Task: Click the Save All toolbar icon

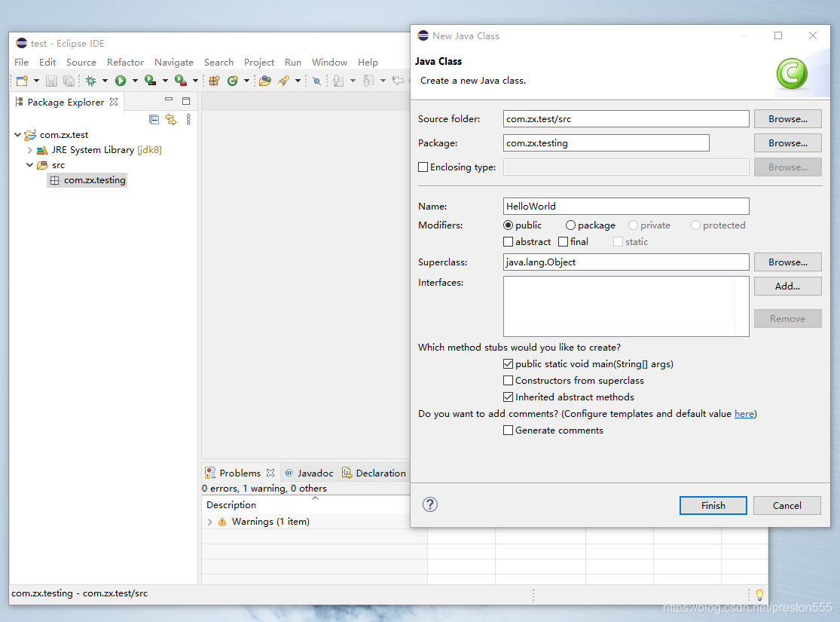Action: click(69, 81)
